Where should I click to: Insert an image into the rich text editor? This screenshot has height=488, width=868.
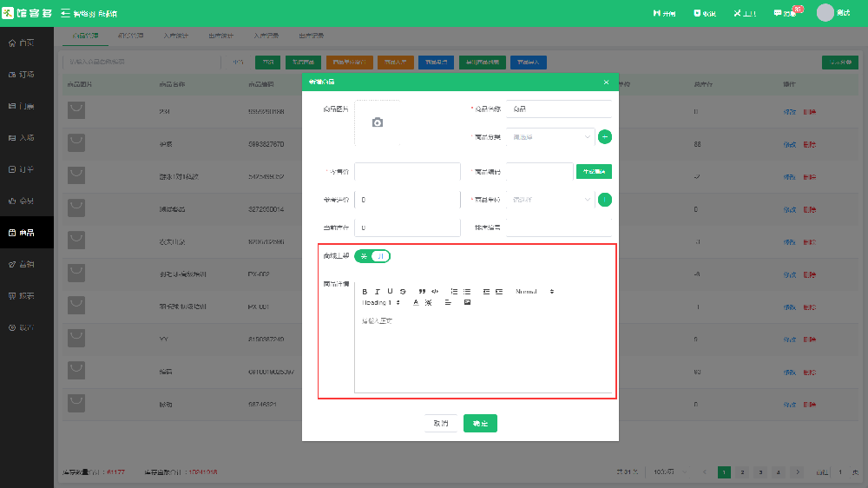coord(467,302)
